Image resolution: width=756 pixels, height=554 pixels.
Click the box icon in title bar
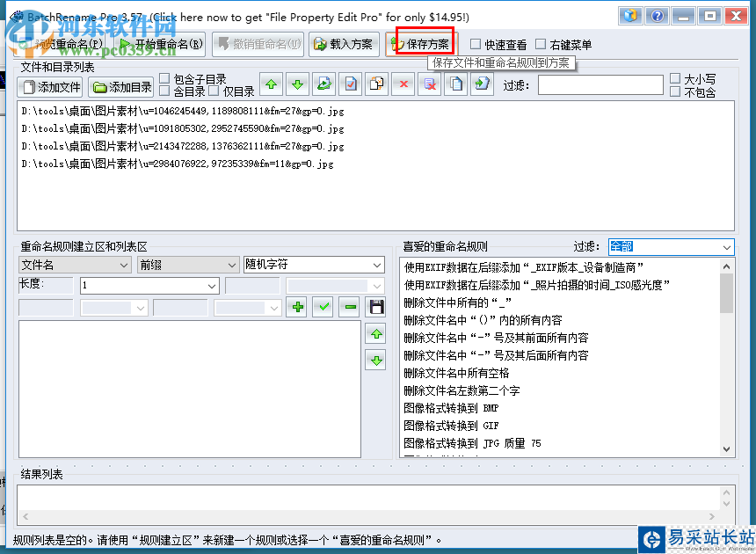[630, 16]
